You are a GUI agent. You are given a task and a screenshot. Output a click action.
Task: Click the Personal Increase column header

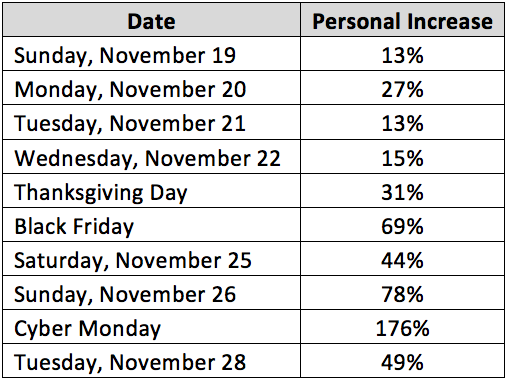(402, 20)
